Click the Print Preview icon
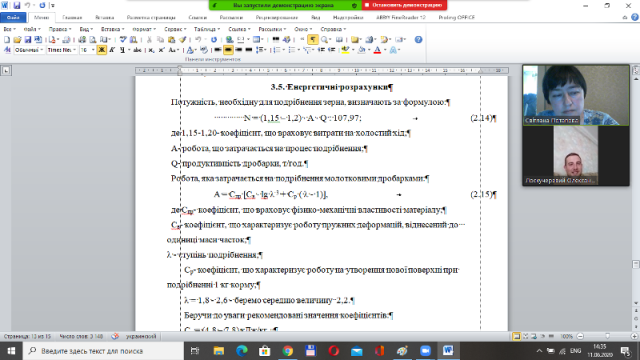 coord(93,40)
